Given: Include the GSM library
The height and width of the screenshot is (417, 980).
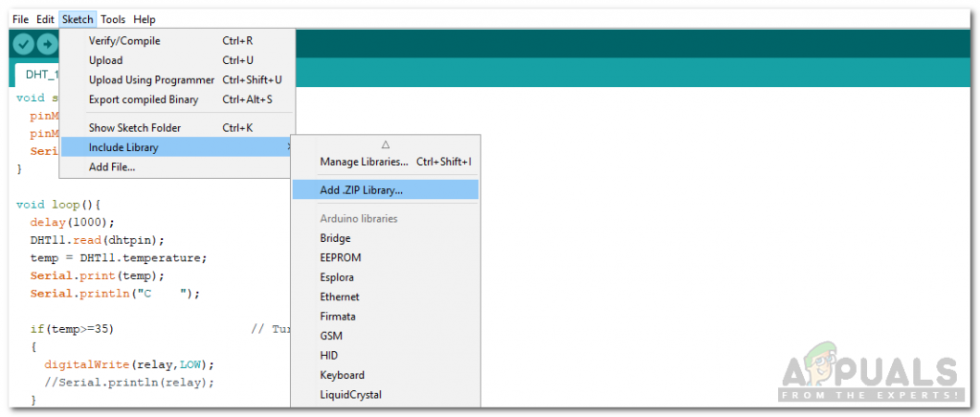Looking at the screenshot, I should click(x=386, y=336).
